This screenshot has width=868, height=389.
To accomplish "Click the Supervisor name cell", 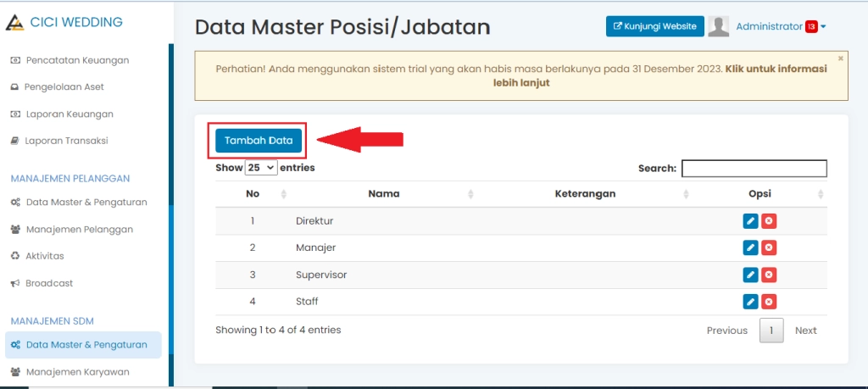I will tap(321, 275).
